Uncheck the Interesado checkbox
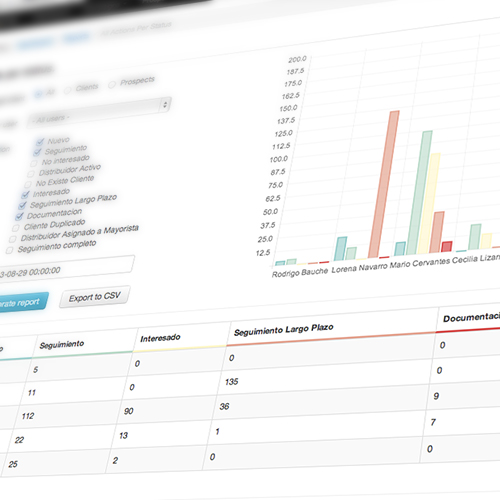Viewport: 500px width, 500px height. coord(25,195)
